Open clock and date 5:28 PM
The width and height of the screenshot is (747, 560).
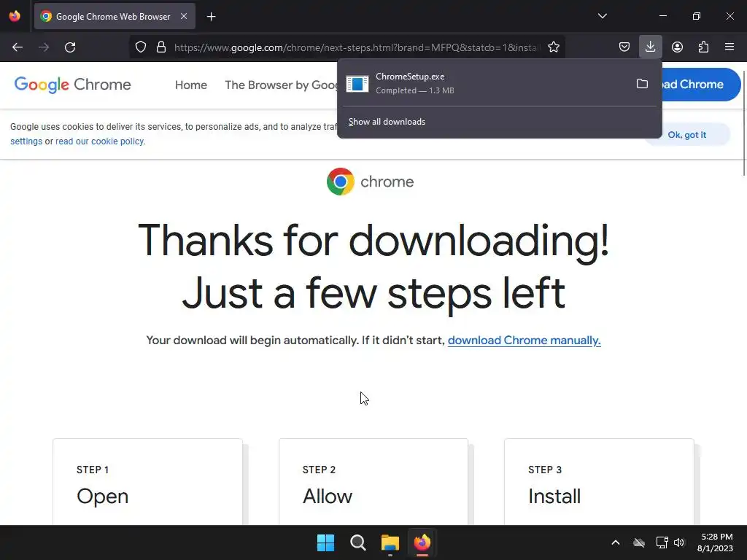coord(716,542)
